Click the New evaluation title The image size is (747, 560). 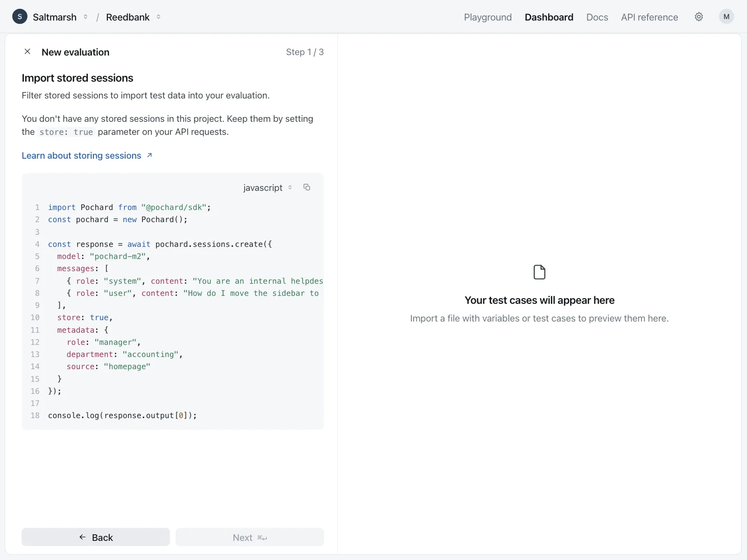pos(76,52)
